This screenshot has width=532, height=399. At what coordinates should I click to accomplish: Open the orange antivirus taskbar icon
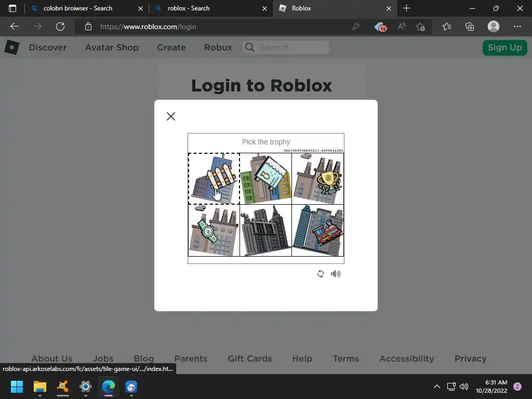click(62, 387)
